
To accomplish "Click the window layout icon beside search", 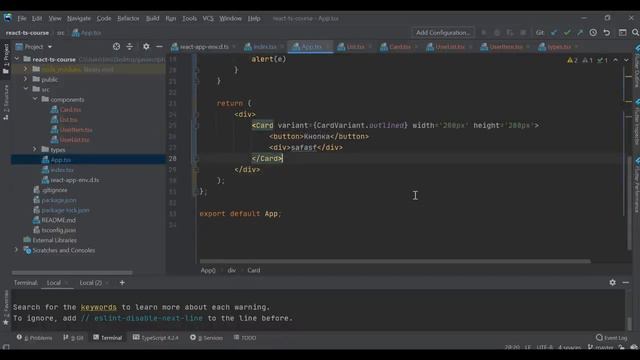I will (622, 33).
